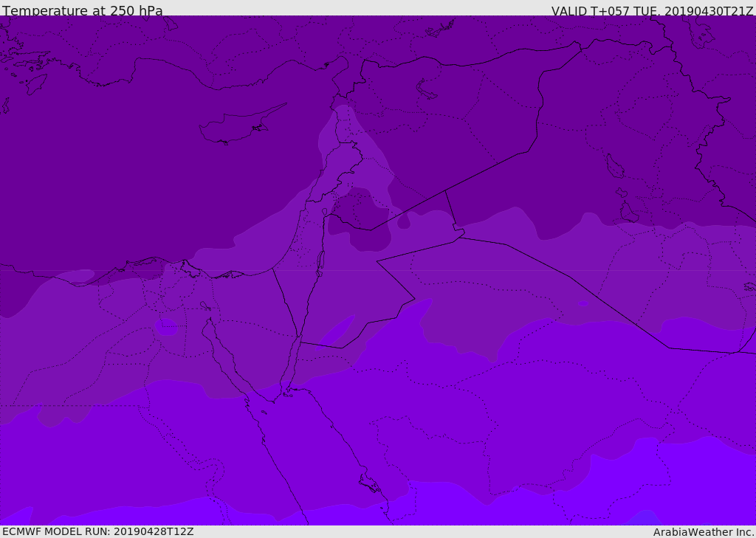Click the 'ECMWF MODEL RUN: 20190428T12Z' text
This screenshot has width=756, height=538.
[x=98, y=531]
